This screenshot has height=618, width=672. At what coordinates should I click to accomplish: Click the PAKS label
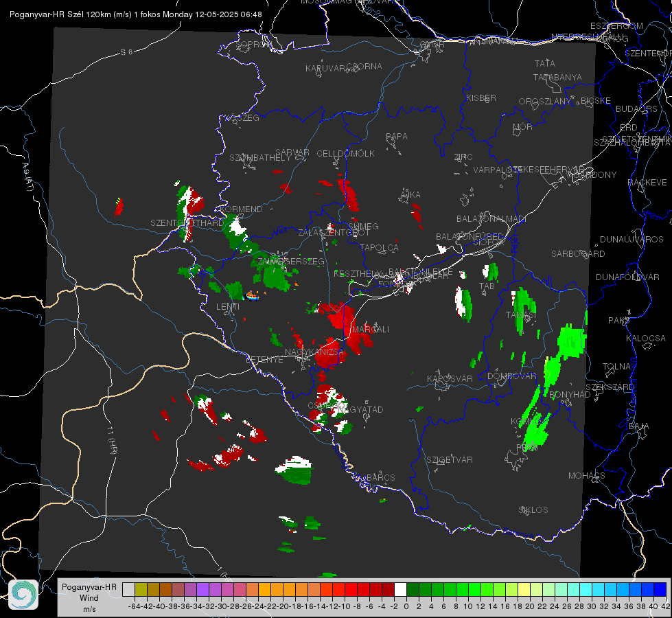619,321
